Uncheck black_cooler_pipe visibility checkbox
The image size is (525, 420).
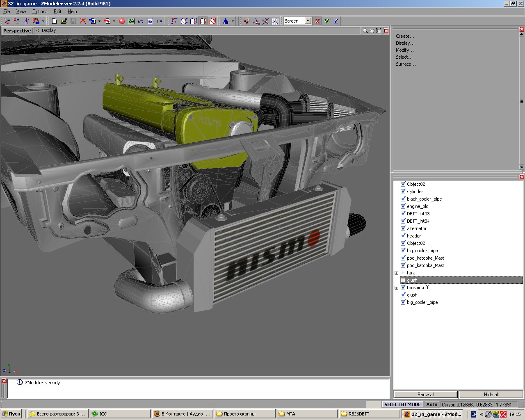pyautogui.click(x=403, y=199)
